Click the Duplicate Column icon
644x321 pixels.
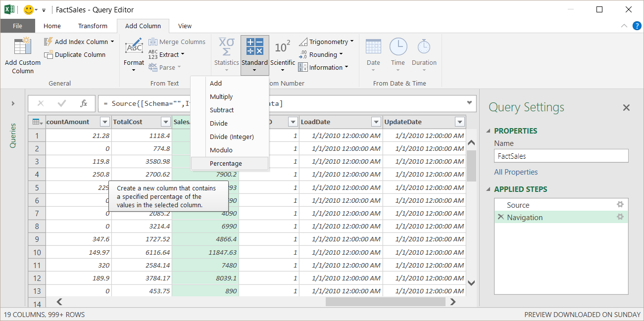[x=49, y=55]
